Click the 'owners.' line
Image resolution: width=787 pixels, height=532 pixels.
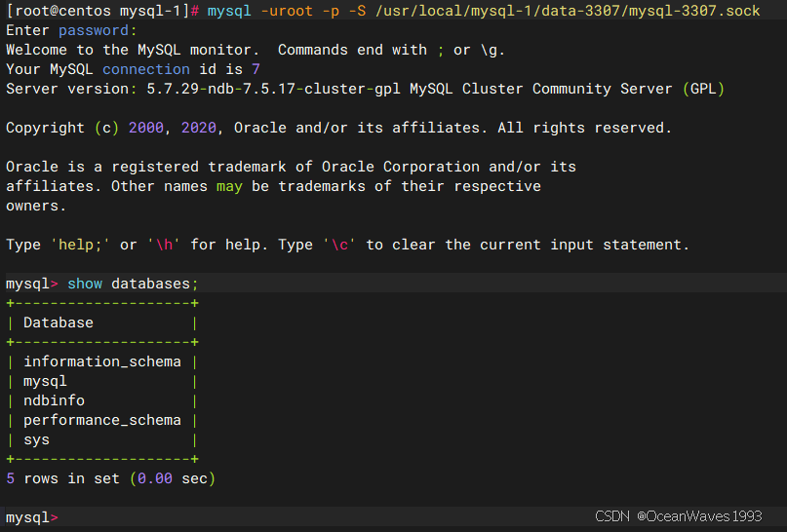36,206
